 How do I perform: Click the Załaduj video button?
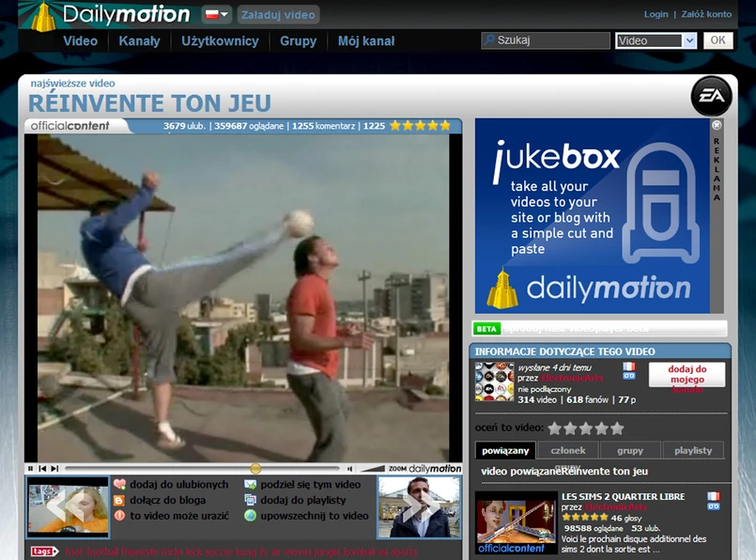278,15
